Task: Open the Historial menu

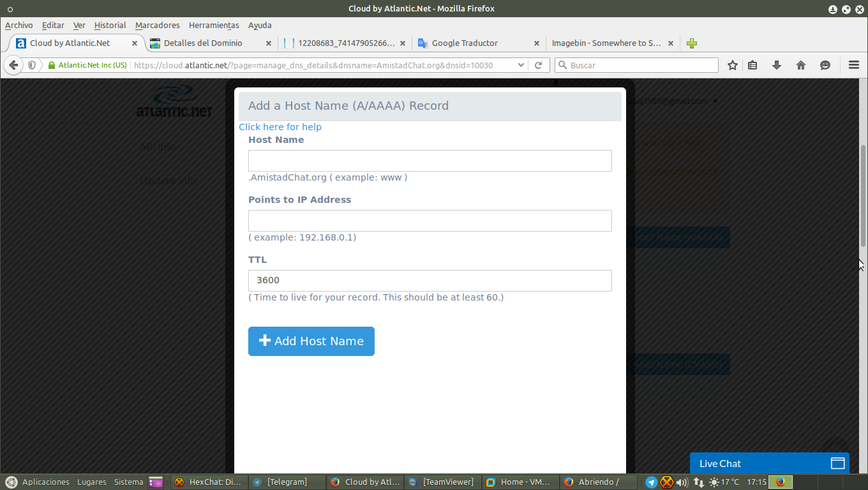Action: [x=110, y=25]
